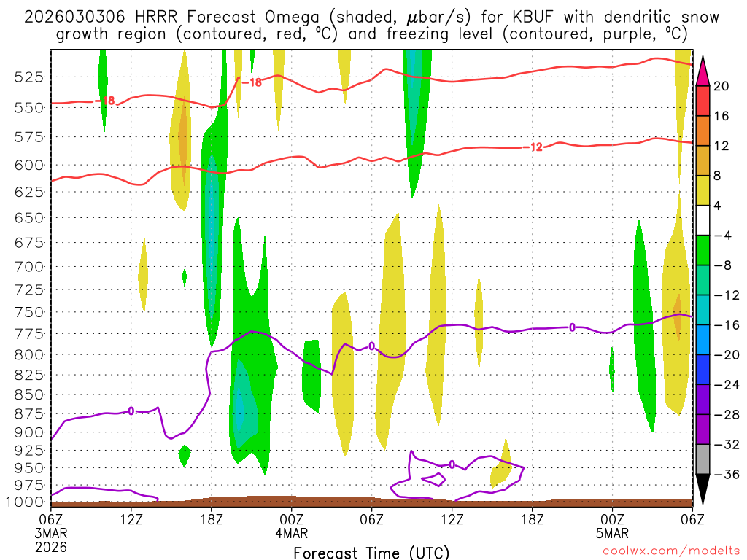The height and width of the screenshot is (560, 747).
Task: Click the 525 pressure level label
Action: tap(29, 77)
